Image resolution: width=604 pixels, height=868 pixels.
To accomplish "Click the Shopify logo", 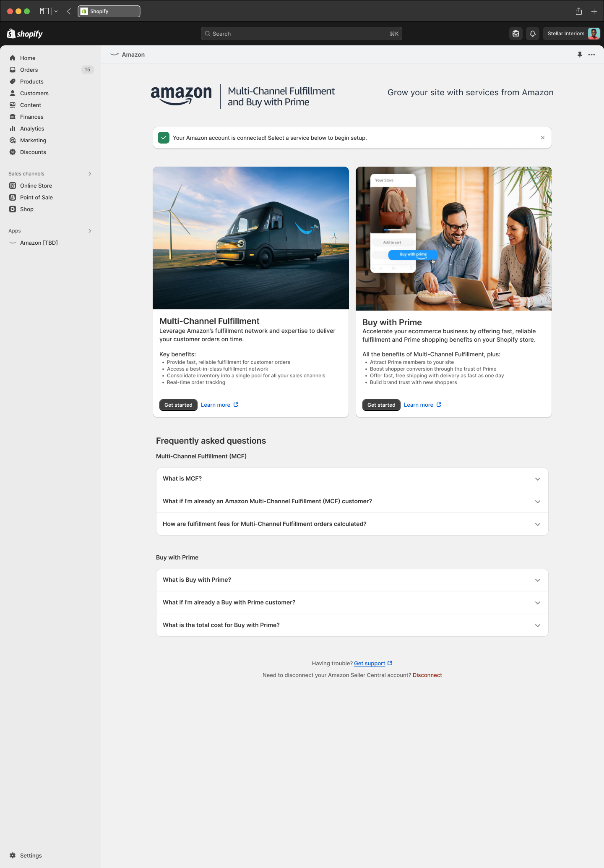I will click(x=25, y=34).
